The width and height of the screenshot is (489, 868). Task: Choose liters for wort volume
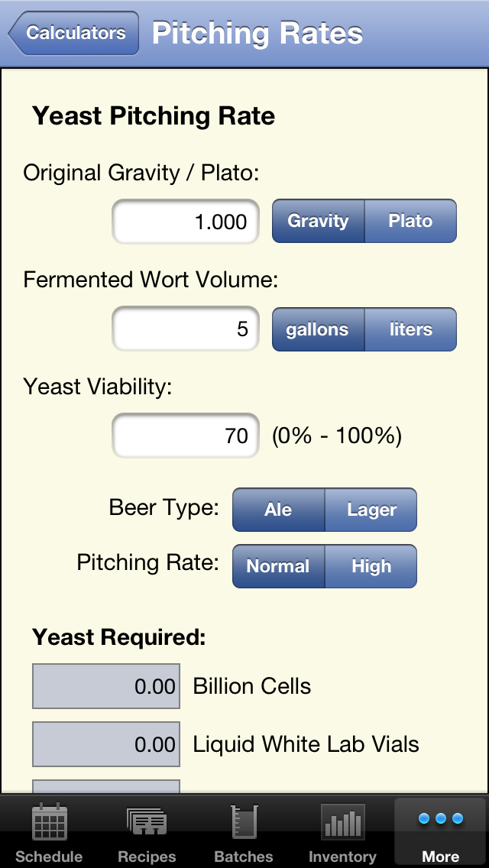click(x=410, y=330)
